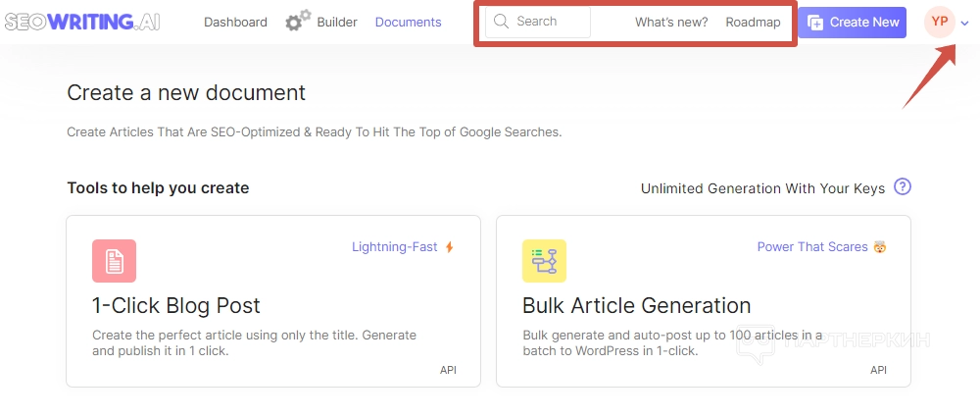Viewport: 980px width, 416px height.
Task: Click the yellow Bulk Article Generation icon
Action: pos(544,261)
